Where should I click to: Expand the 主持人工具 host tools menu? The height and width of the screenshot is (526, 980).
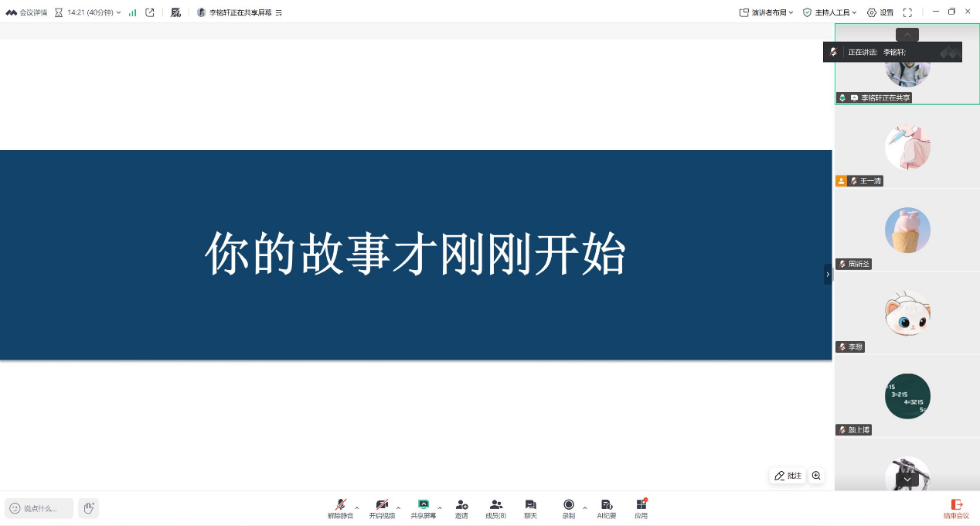(x=829, y=12)
